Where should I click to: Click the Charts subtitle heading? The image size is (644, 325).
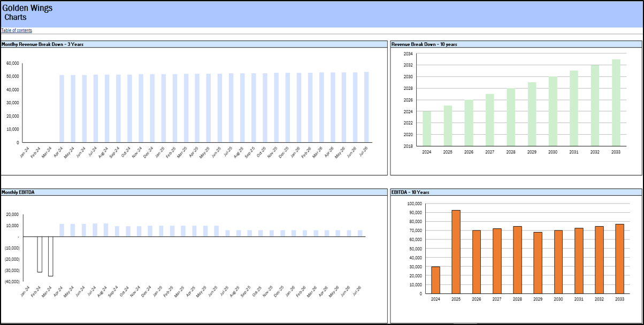[x=16, y=18]
